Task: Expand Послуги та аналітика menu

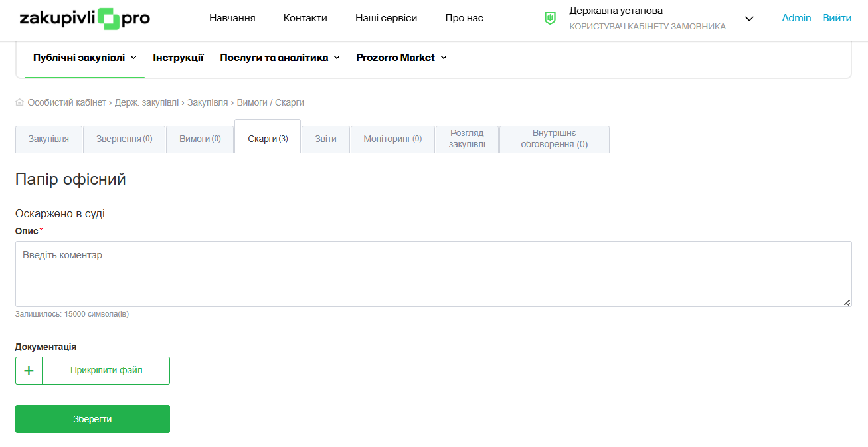Action: [x=280, y=58]
